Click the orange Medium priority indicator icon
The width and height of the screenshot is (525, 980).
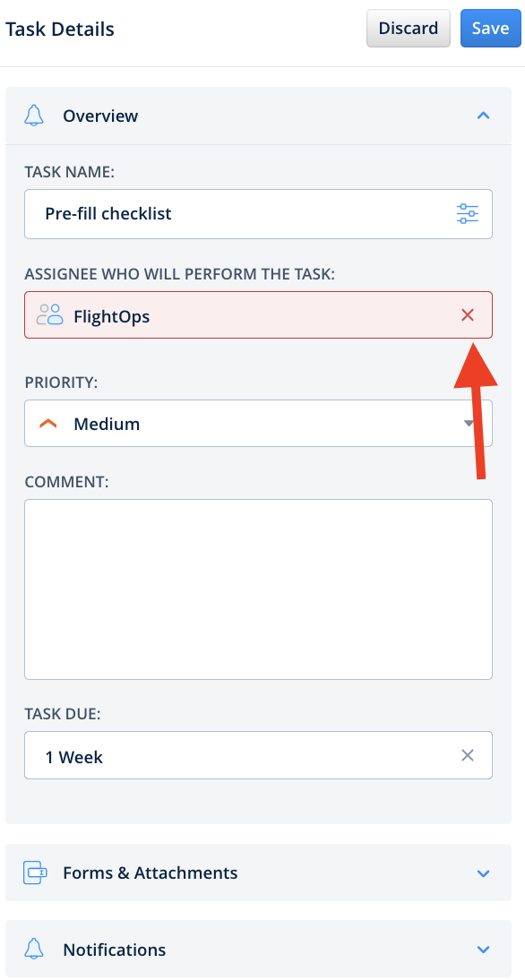pyautogui.click(x=49, y=423)
